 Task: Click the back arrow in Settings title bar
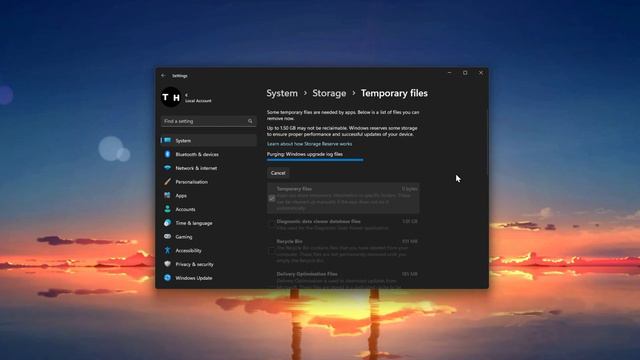point(163,76)
